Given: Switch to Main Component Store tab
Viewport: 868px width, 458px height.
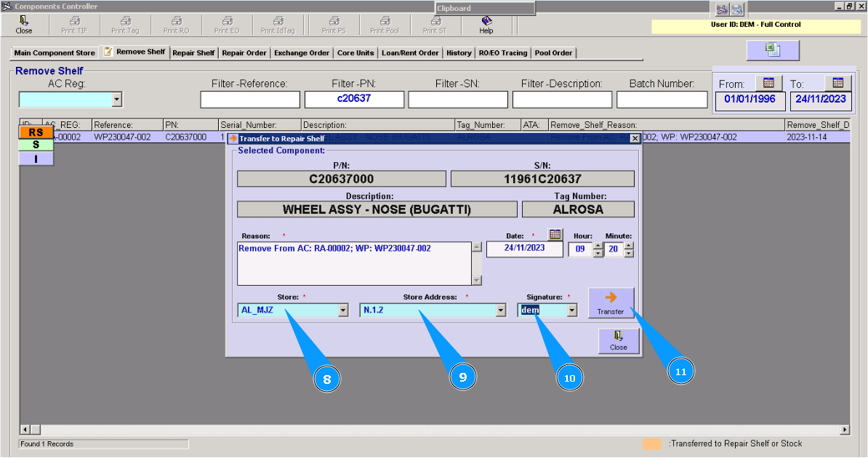Looking at the screenshot, I should point(55,52).
